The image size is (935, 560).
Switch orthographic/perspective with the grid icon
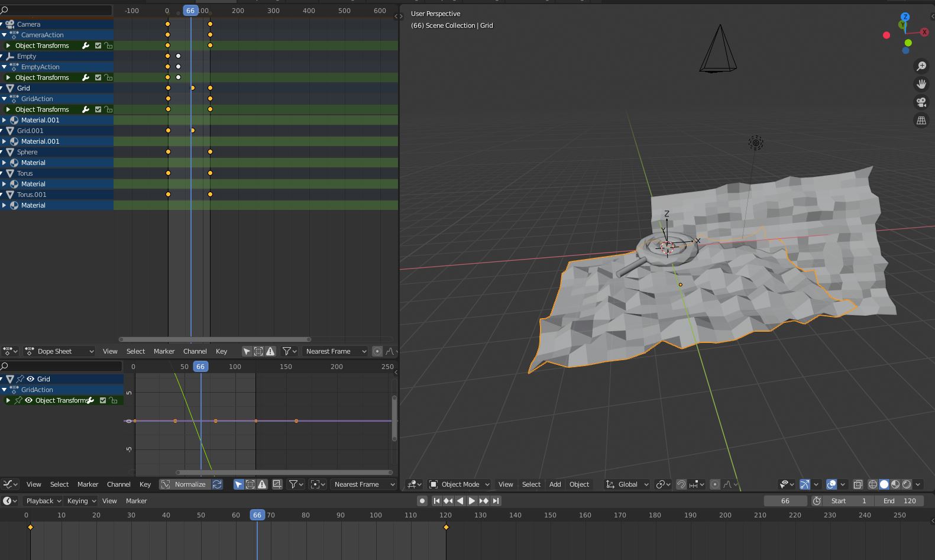[x=921, y=121]
